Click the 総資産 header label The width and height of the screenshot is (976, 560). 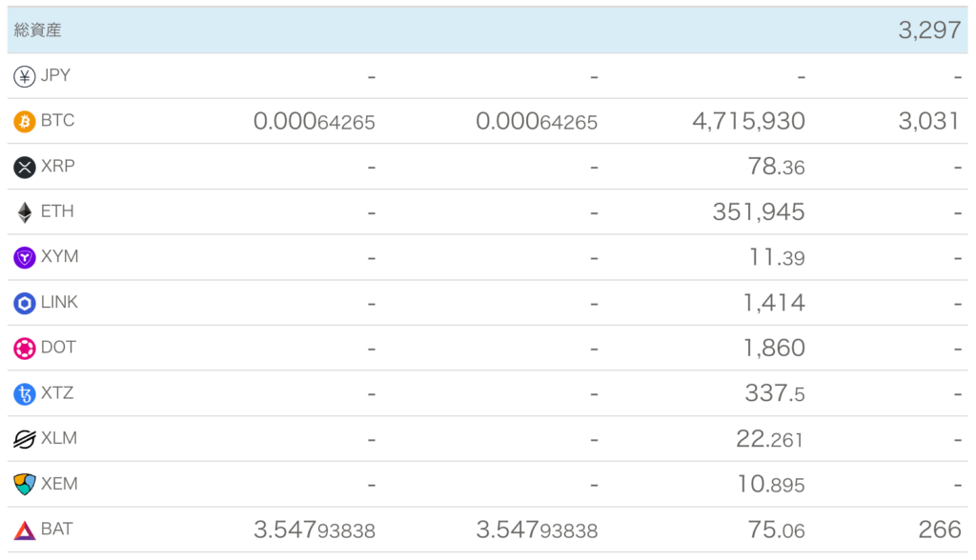pyautogui.click(x=37, y=30)
